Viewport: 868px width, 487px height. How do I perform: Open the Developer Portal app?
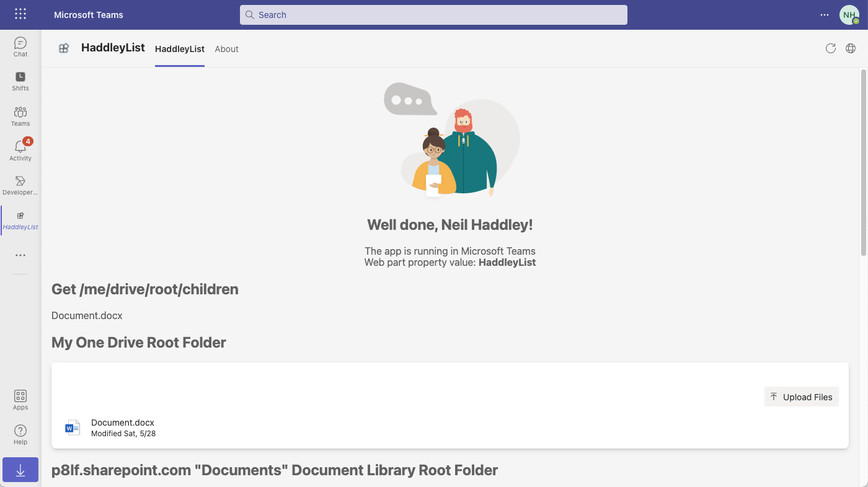pyautogui.click(x=20, y=185)
